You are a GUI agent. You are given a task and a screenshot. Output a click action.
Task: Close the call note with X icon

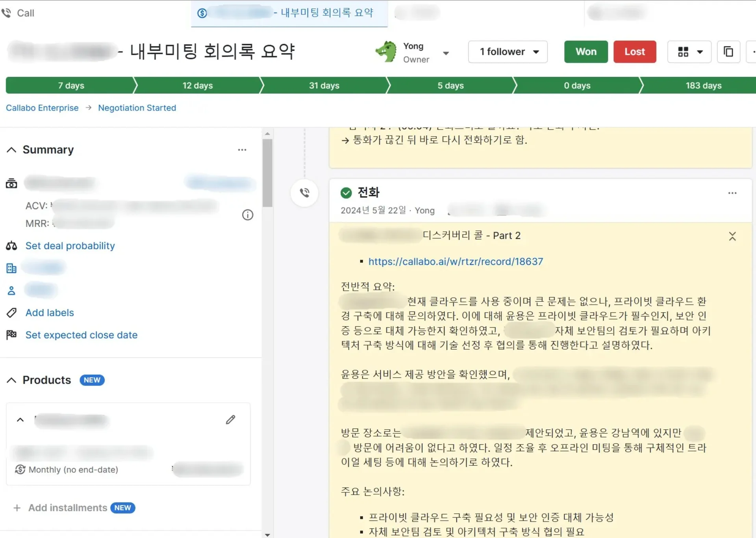click(x=732, y=236)
